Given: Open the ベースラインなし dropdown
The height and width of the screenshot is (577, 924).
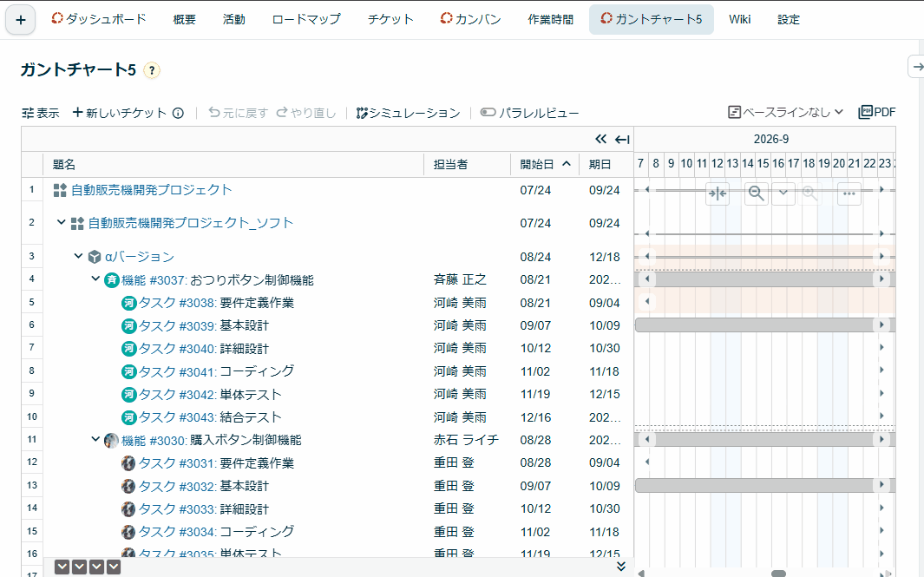Looking at the screenshot, I should pos(785,112).
